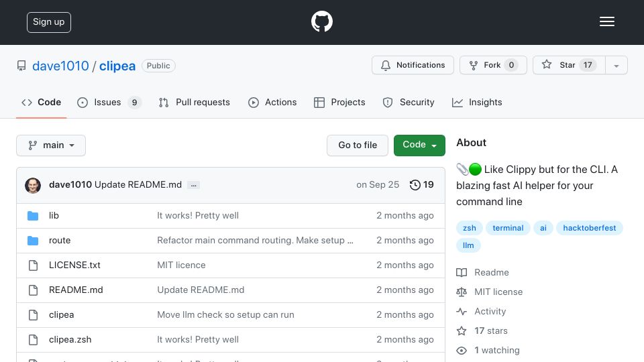Click the README.md file icon
This screenshot has height=362, width=644.
[33, 290]
